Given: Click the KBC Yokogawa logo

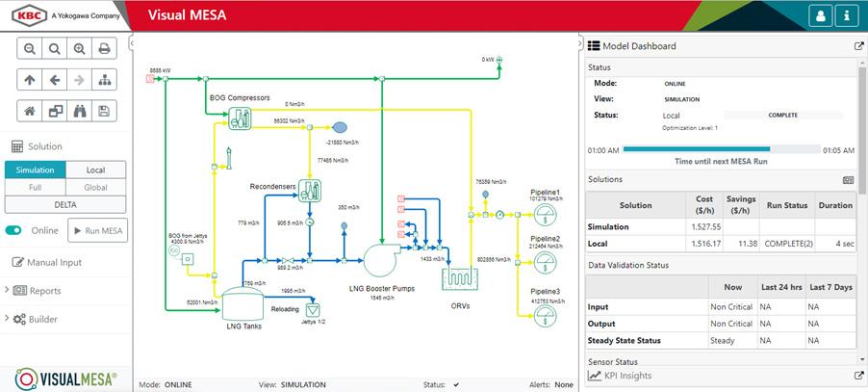Looking at the screenshot, I should point(65,15).
